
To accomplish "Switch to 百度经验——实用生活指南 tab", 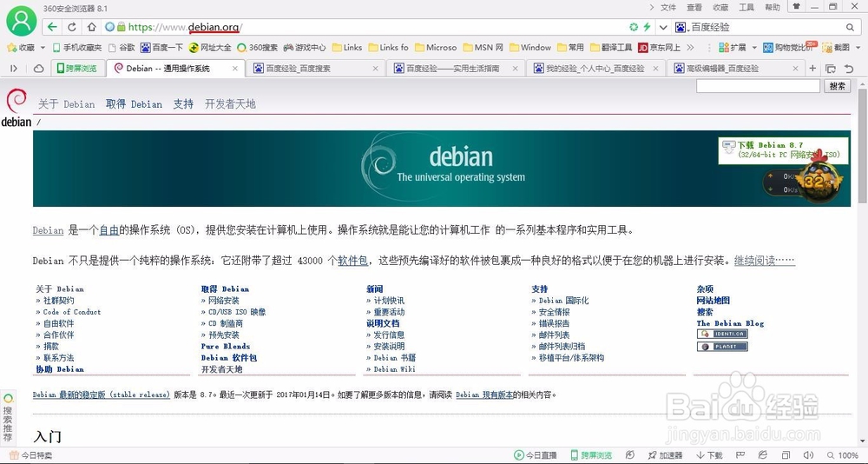I will coord(456,68).
